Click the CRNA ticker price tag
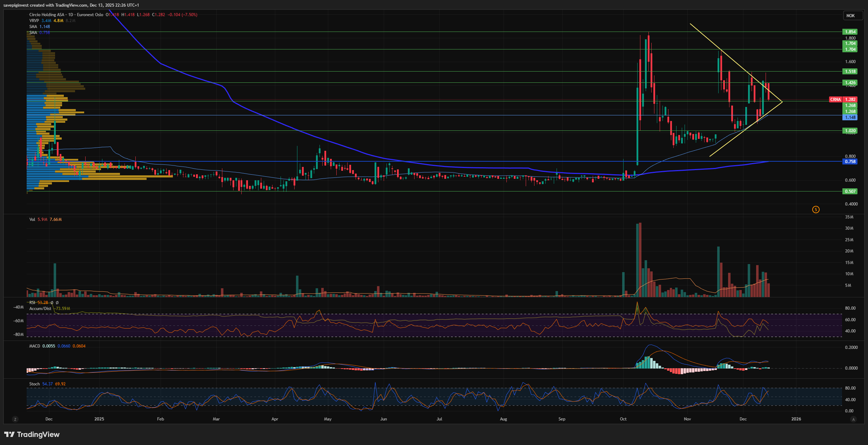Screen dimensions: 868x445 pyautogui.click(x=835, y=100)
